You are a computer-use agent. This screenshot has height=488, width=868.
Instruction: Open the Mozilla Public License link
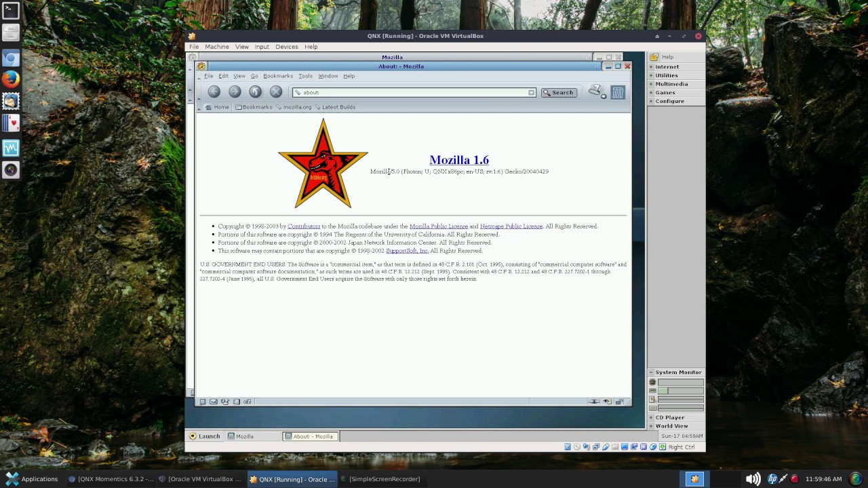439,226
